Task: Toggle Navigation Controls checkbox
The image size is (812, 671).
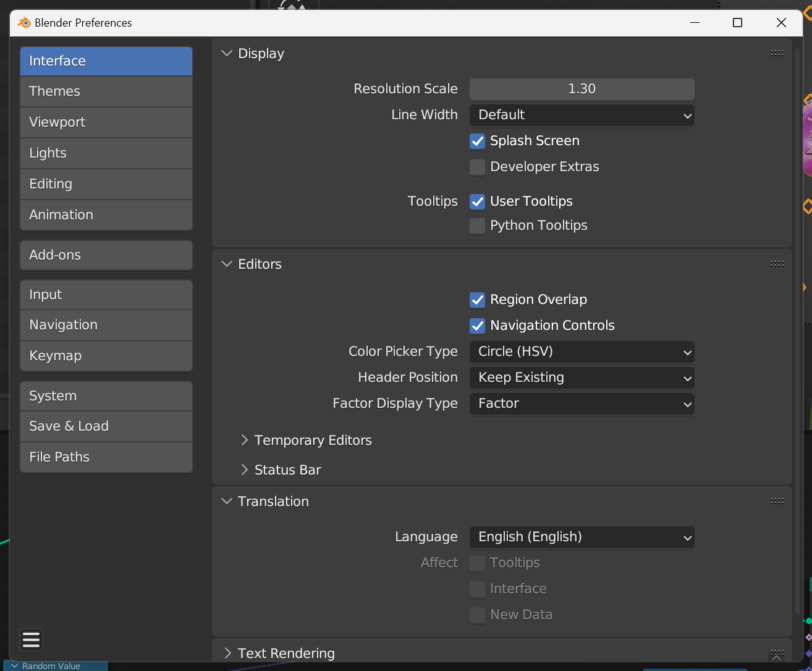Action: click(x=477, y=326)
